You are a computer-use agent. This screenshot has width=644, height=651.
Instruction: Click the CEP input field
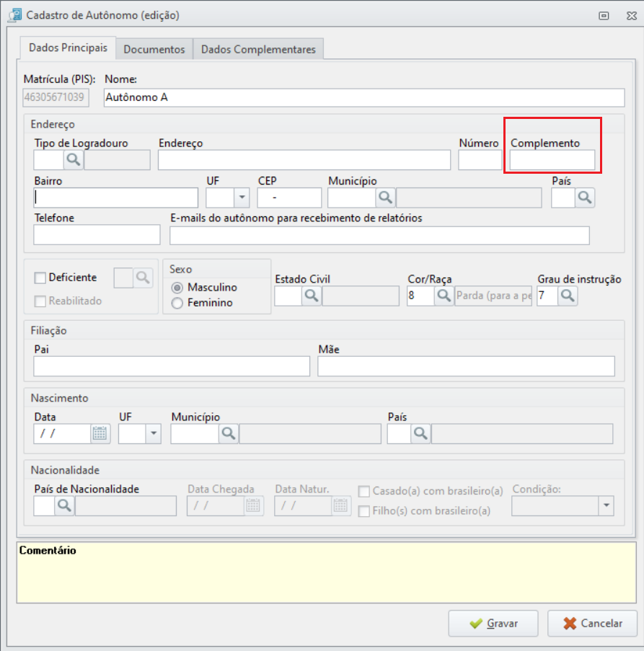289,198
